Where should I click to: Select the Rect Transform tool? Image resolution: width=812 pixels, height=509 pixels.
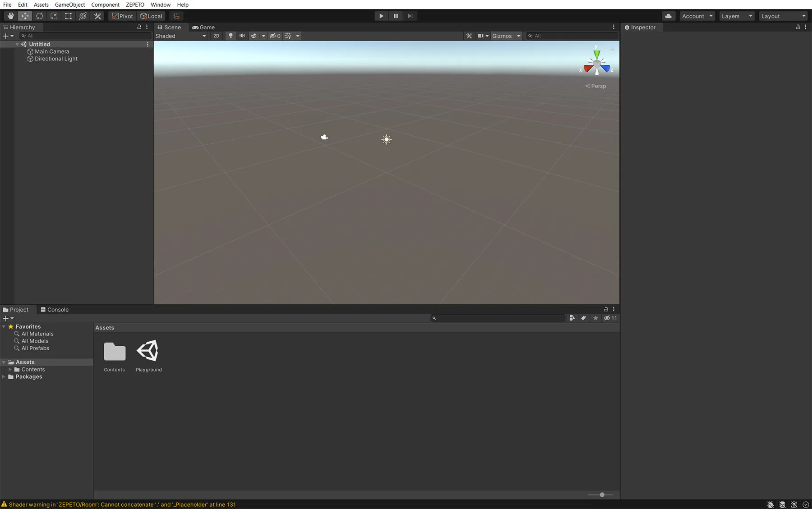[x=68, y=16]
